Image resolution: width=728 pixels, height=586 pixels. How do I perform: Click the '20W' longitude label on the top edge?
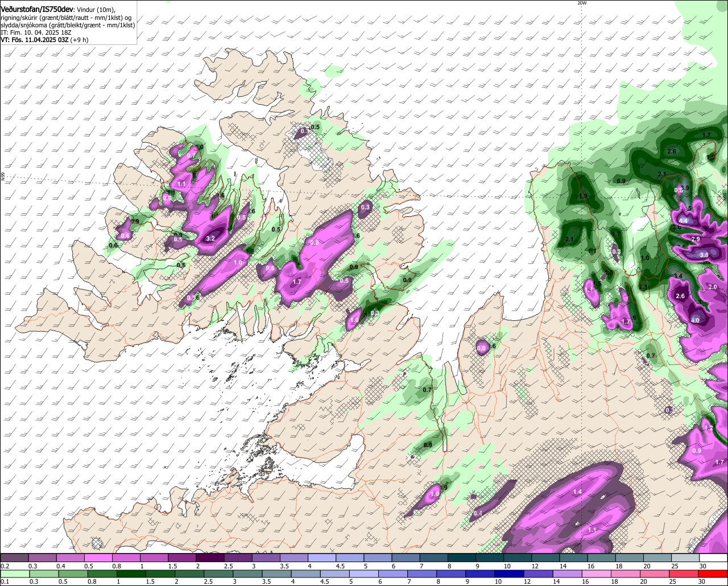click(581, 3)
